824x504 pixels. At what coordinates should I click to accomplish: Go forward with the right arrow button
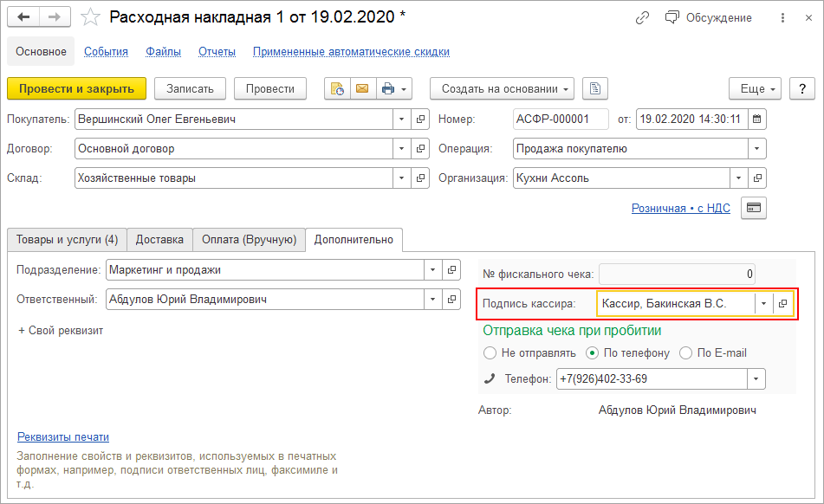[x=55, y=17]
